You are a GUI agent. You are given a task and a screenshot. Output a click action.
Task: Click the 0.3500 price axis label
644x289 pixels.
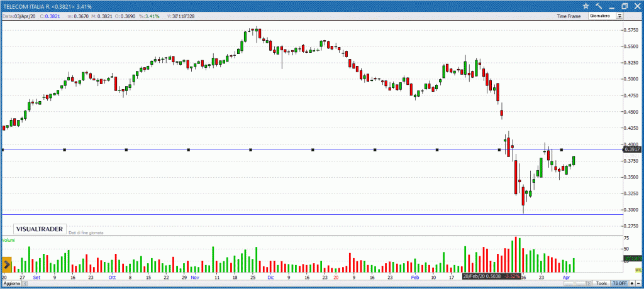[631, 177]
